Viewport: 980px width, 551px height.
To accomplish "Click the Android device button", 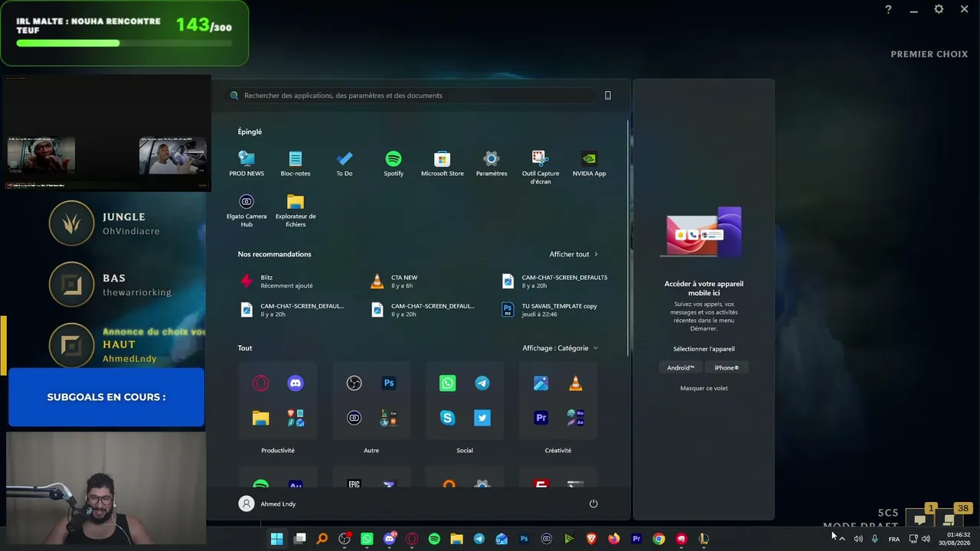I will tap(681, 367).
